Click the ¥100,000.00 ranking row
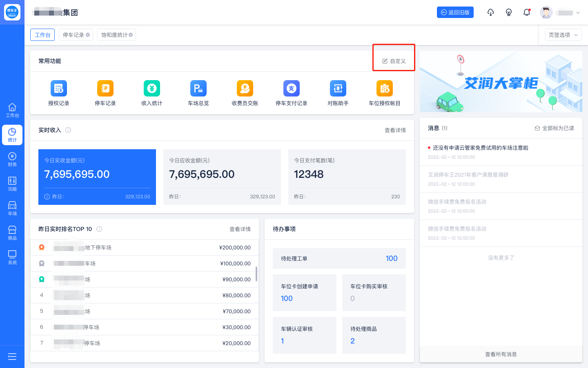Viewport: 588px width, 368px height. (145, 263)
